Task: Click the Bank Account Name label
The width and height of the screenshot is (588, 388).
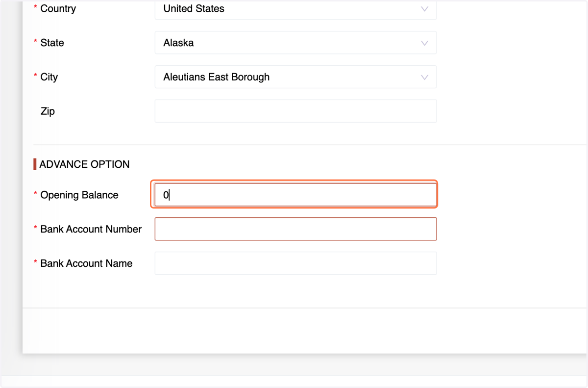Action: click(x=86, y=263)
